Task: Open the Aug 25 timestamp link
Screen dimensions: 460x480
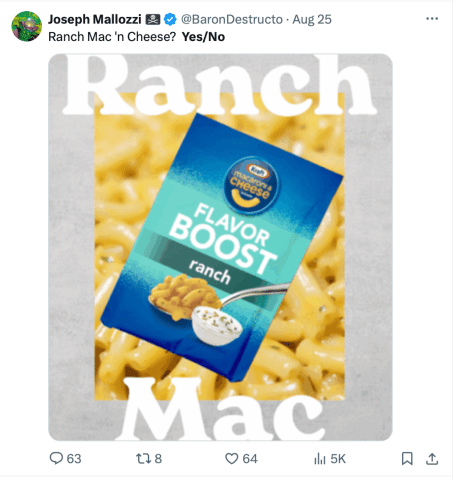Action: pyautogui.click(x=312, y=20)
